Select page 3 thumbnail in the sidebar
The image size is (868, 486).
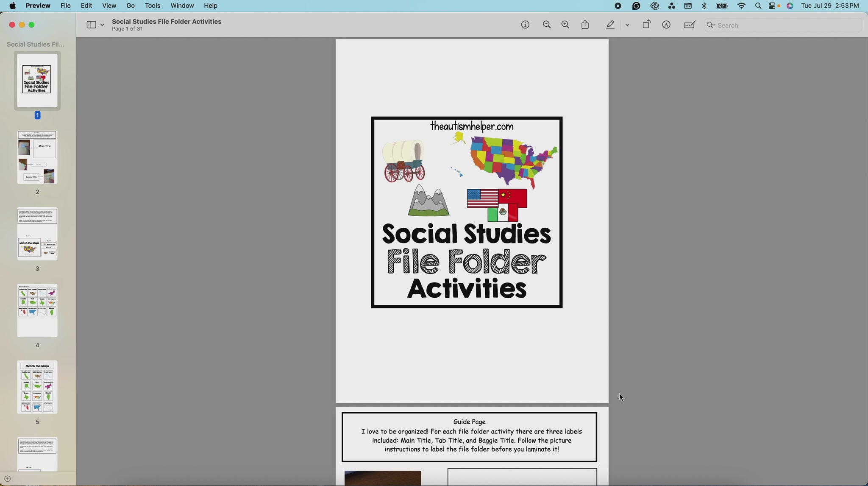[x=37, y=234]
